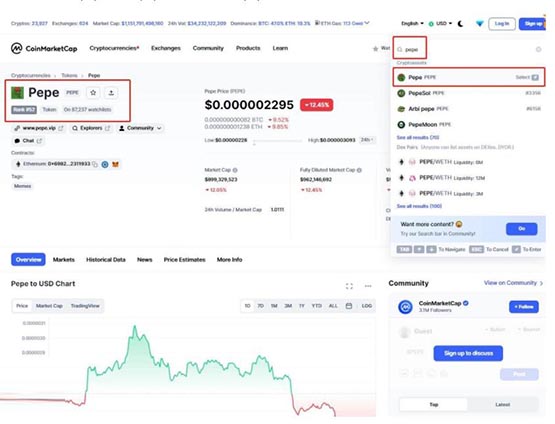Switch to More Info tab

[229, 260]
